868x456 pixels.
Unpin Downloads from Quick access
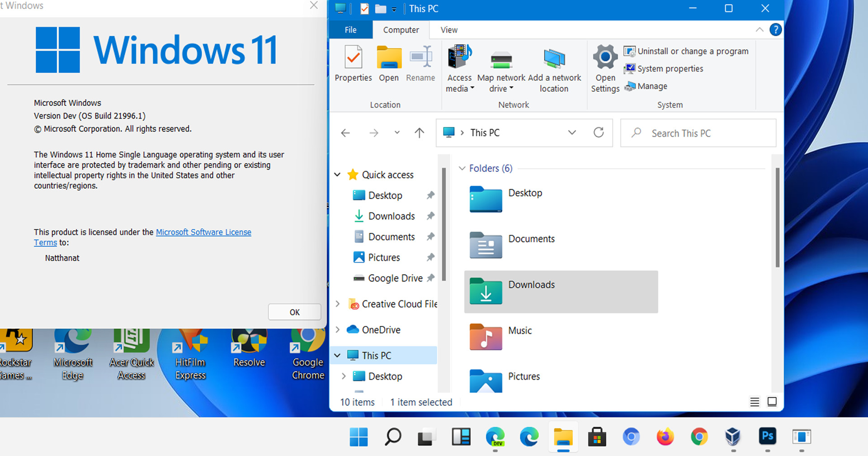(x=430, y=216)
